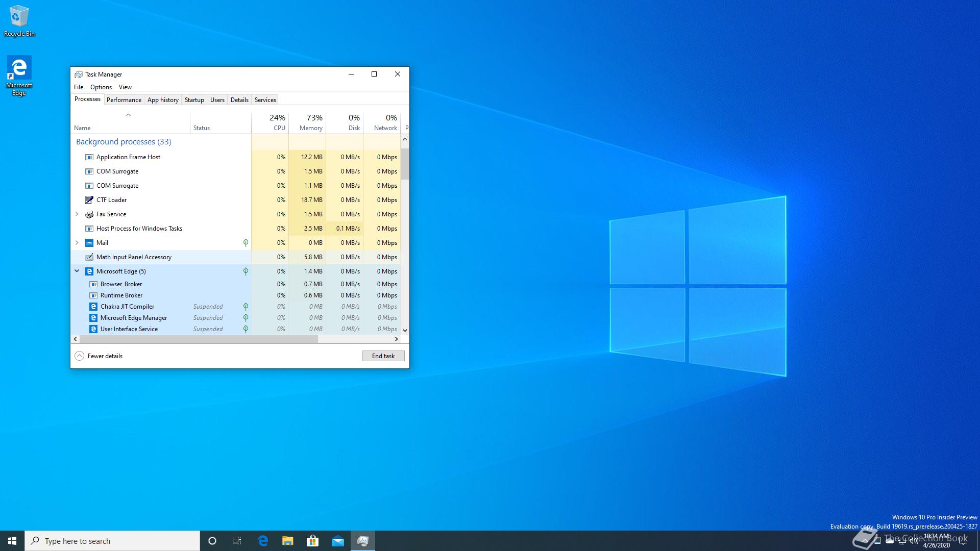Sort by the Network column header
This screenshot has height=551, width=980.
[x=382, y=123]
